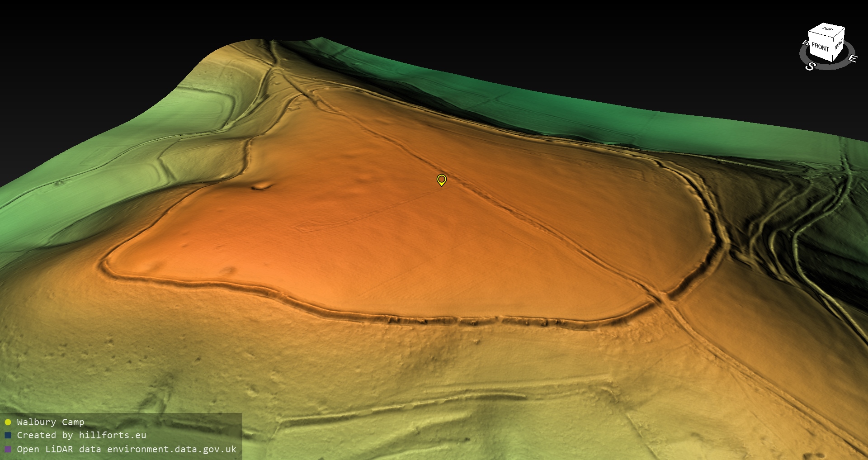The height and width of the screenshot is (460, 868).
Task: Click the TOP face of the view cube
Action: (x=827, y=29)
